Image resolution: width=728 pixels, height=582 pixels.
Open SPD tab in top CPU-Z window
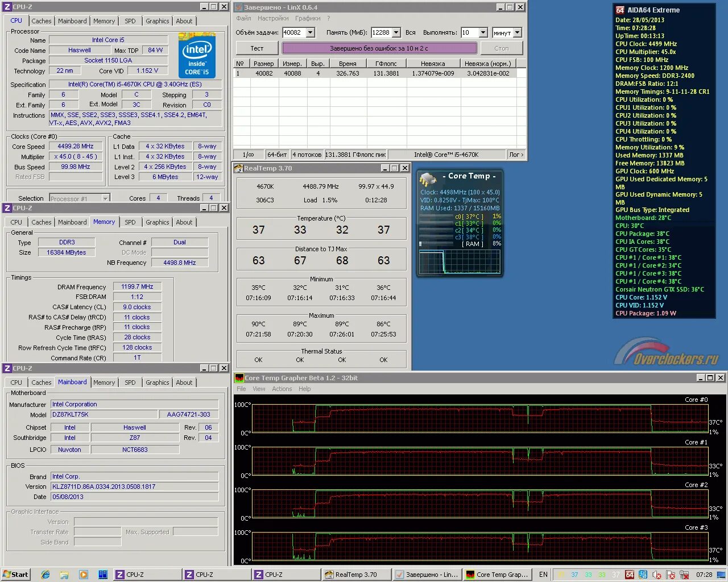pyautogui.click(x=130, y=21)
